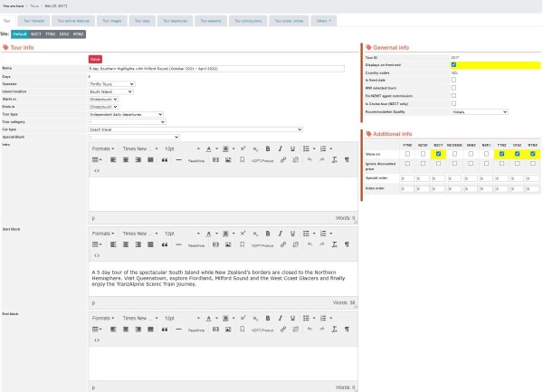Apply underline in the End blurb editor
This screenshot has height=392, width=543.
click(x=292, y=319)
